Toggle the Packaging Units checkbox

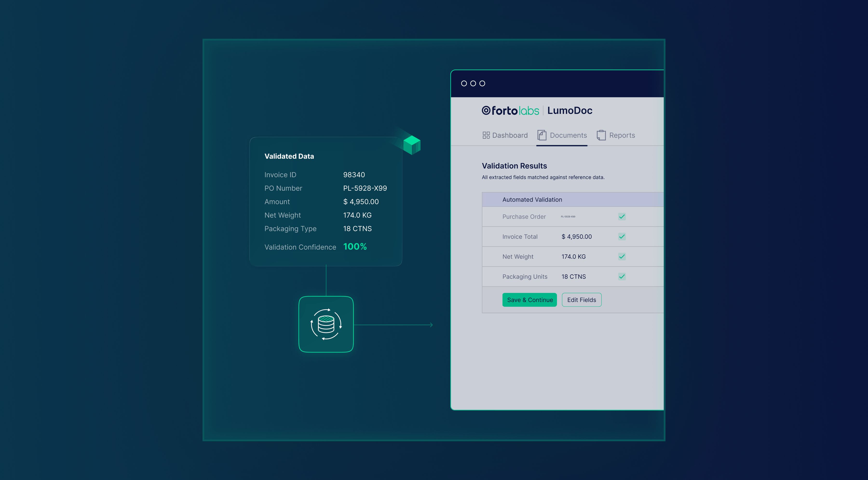click(x=622, y=277)
